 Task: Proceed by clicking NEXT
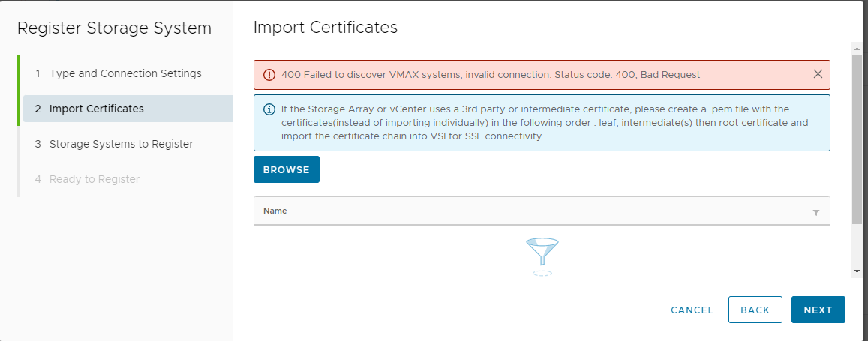[818, 310]
